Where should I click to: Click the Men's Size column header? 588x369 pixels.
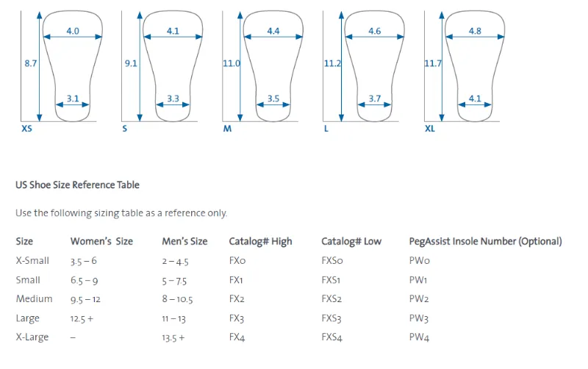[x=184, y=241]
